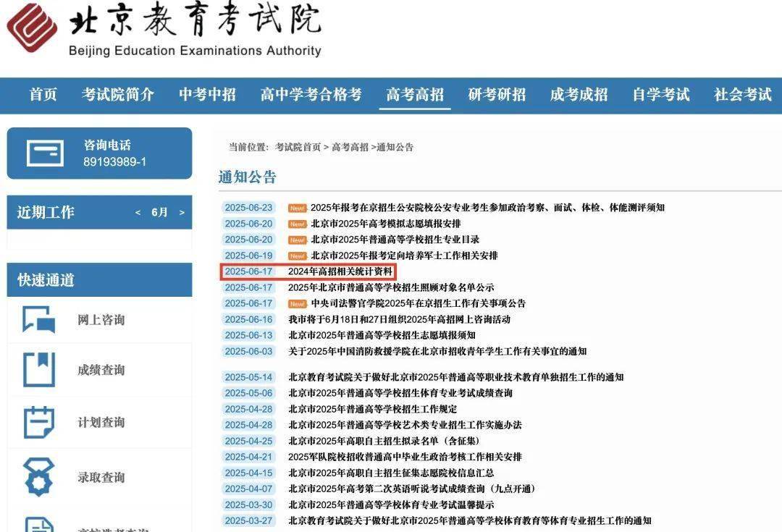Click the 2025-04-21 date label
Image resolution: width=782 pixels, height=532 pixels.
(x=248, y=457)
